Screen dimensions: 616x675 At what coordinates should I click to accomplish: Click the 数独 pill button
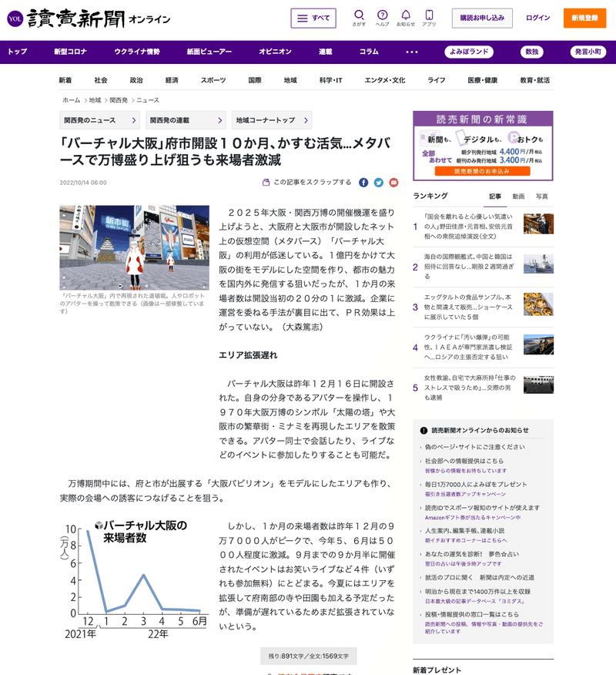[x=532, y=52]
